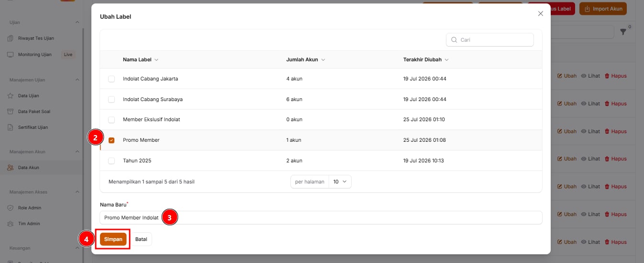
Task: Collapse the Manajemen Ujian sidebar section
Action: pos(78,80)
